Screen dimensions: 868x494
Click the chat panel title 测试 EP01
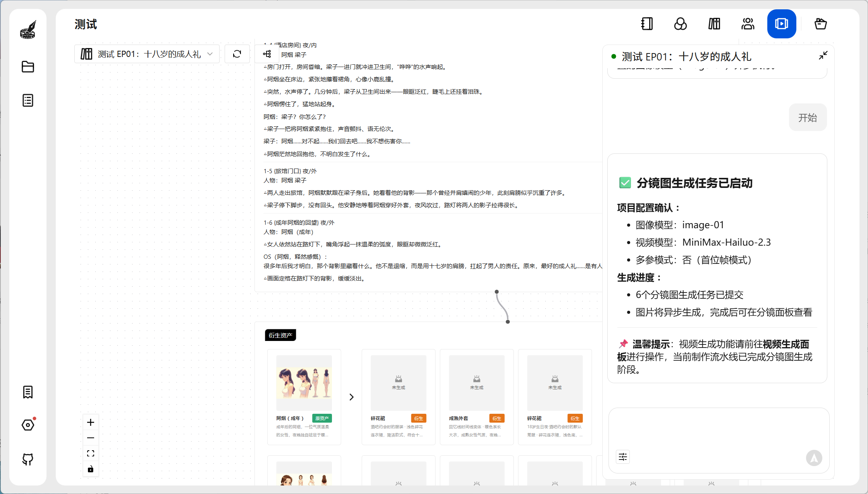click(686, 57)
